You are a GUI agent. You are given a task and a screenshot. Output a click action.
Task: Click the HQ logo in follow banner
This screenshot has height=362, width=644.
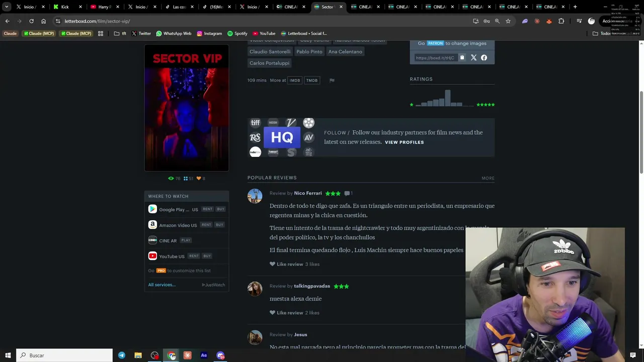(x=282, y=137)
